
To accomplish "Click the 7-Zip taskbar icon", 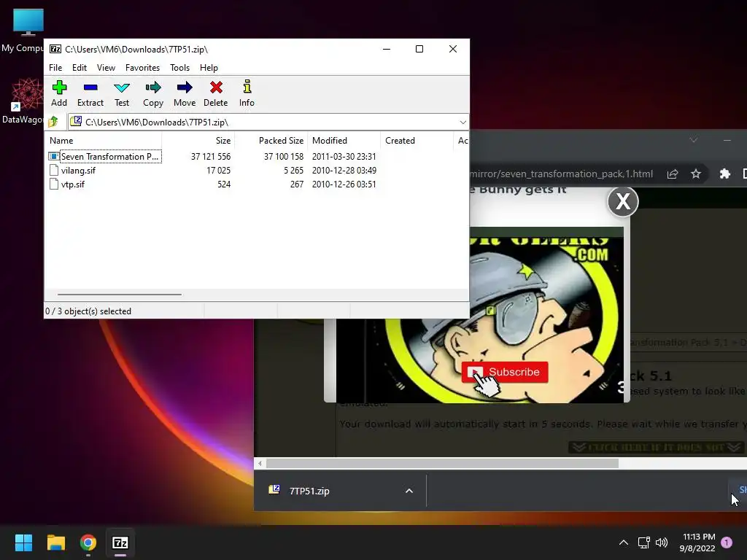I will coord(120,542).
